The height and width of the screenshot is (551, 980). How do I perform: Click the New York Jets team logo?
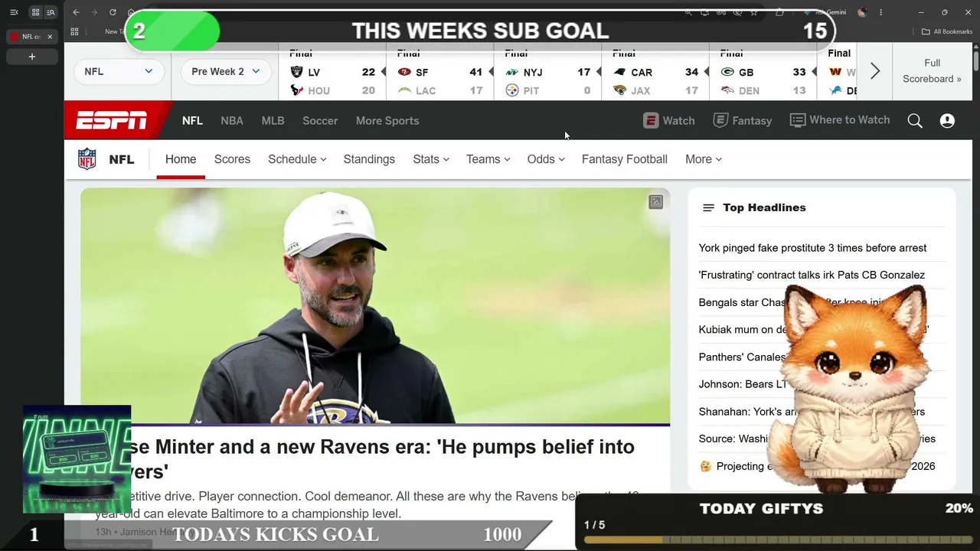tap(512, 72)
